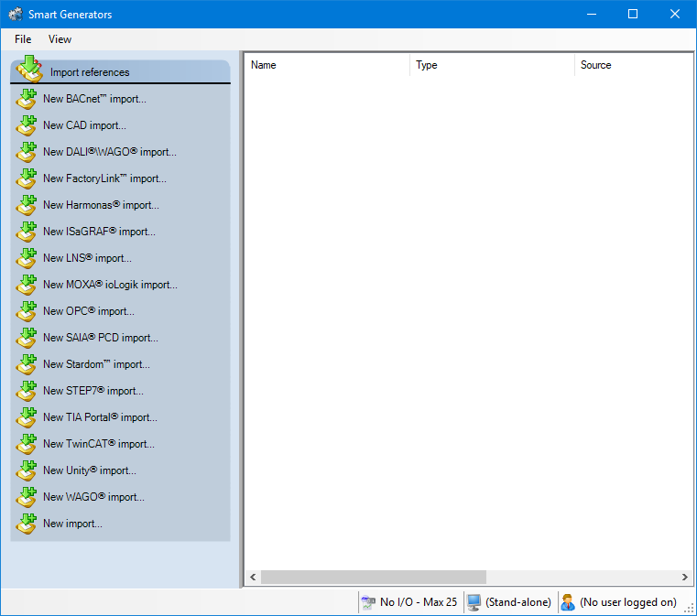Sort list by Type column
697x616 pixels.
(492, 65)
